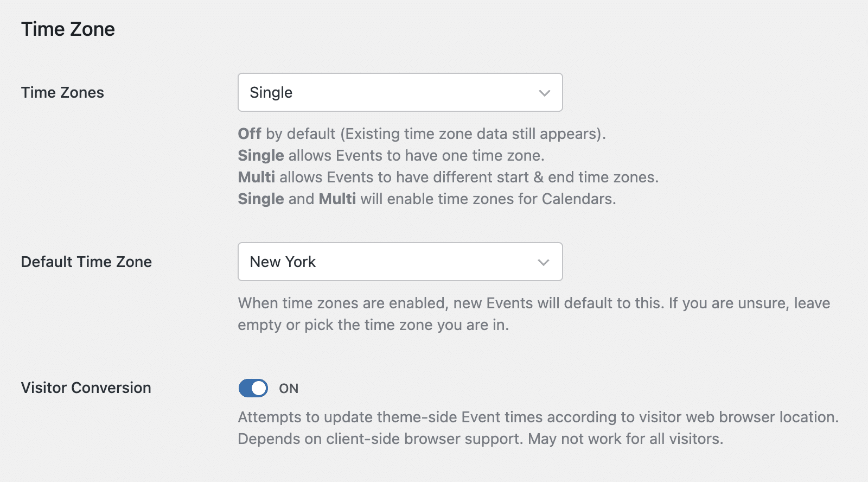Click the text New York inside the dropdown
This screenshot has height=482, width=868.
pyautogui.click(x=282, y=262)
